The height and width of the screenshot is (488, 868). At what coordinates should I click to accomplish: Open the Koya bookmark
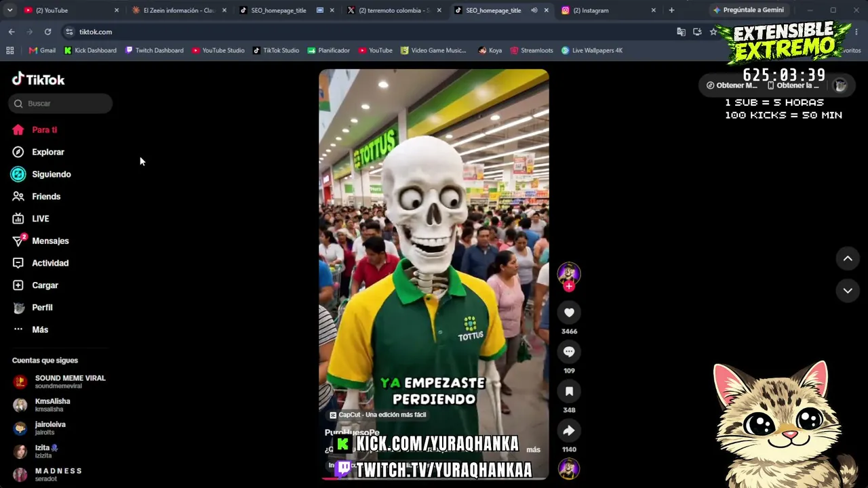click(490, 50)
